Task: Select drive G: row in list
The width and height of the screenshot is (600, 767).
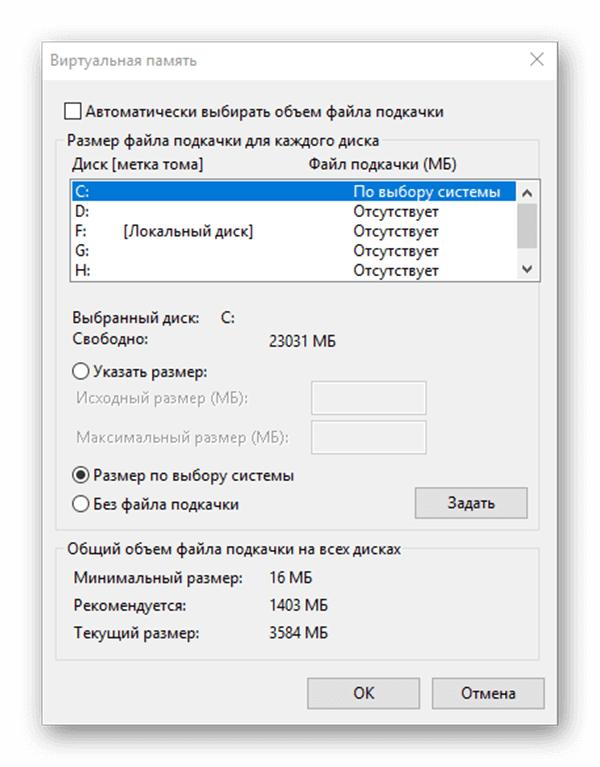Action: (294, 251)
